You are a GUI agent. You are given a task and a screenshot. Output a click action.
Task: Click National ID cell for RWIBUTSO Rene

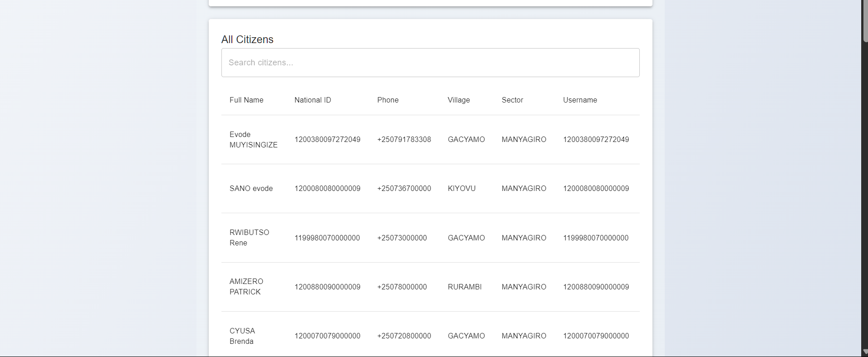[327, 238]
